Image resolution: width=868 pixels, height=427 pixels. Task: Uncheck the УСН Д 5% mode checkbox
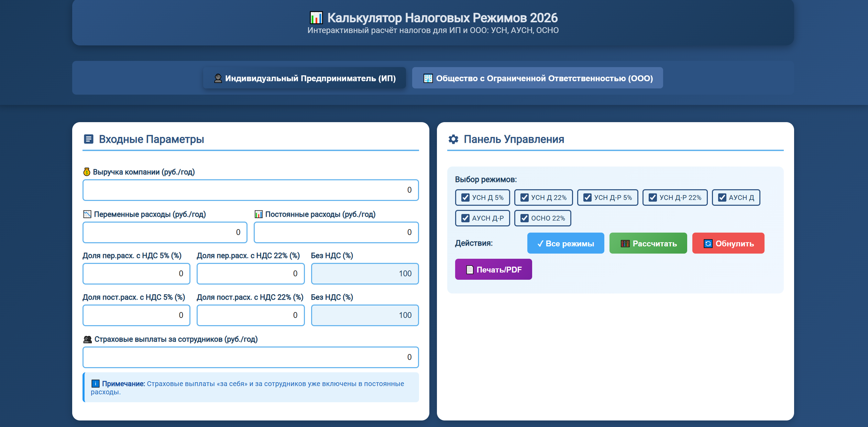pyautogui.click(x=465, y=198)
